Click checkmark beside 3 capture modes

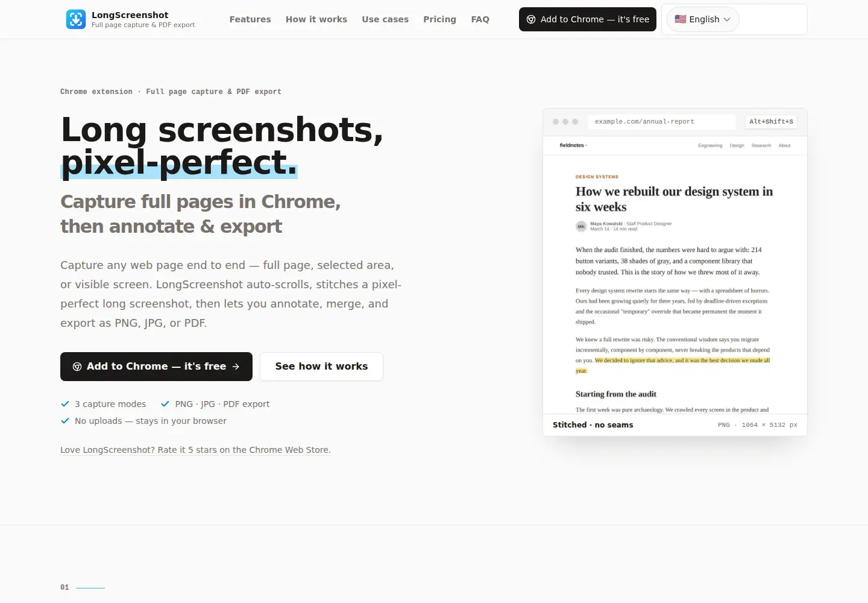coord(65,404)
